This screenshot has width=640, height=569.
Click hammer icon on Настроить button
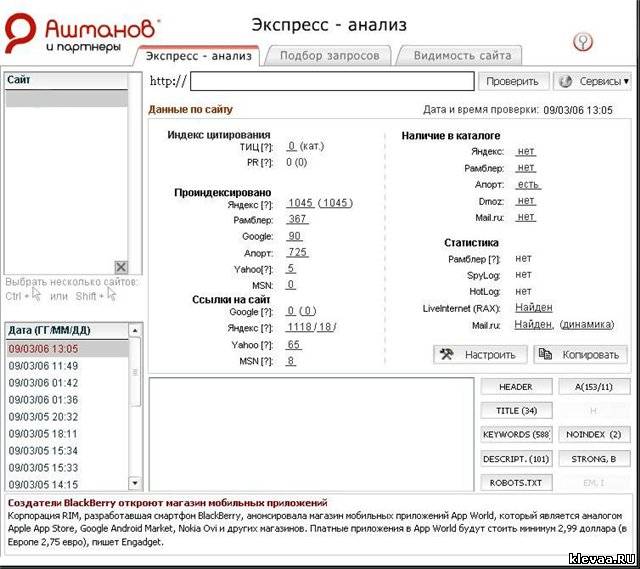[447, 354]
